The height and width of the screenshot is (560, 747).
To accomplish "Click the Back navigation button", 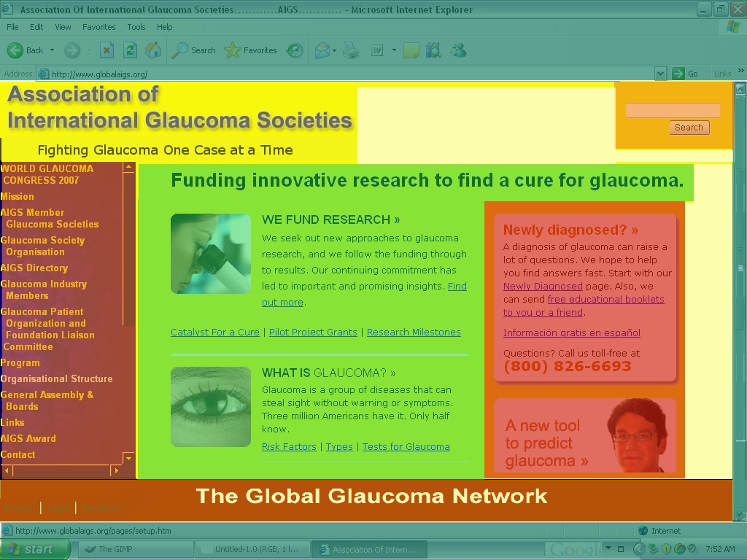I will coord(26,50).
